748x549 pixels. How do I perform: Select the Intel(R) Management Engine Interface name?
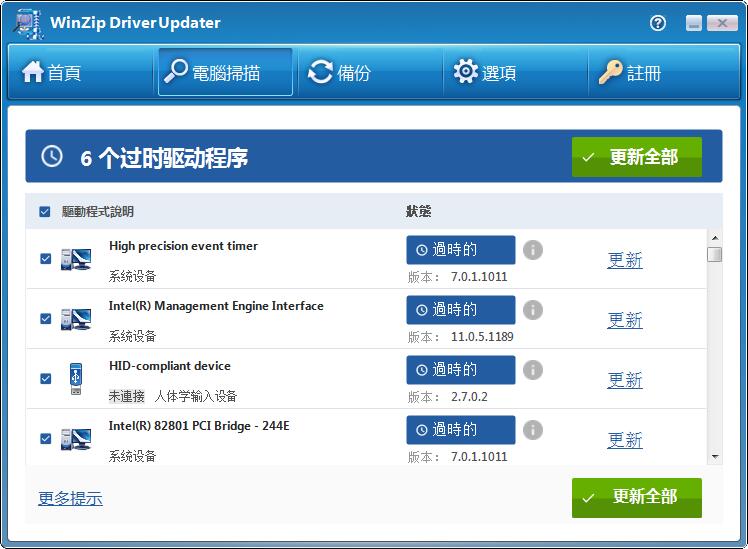point(216,306)
